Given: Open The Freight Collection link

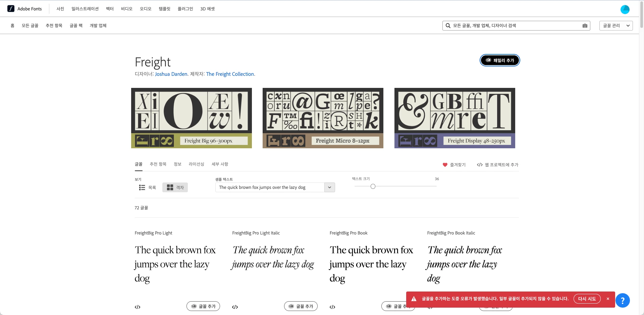Looking at the screenshot, I should click(x=230, y=74).
